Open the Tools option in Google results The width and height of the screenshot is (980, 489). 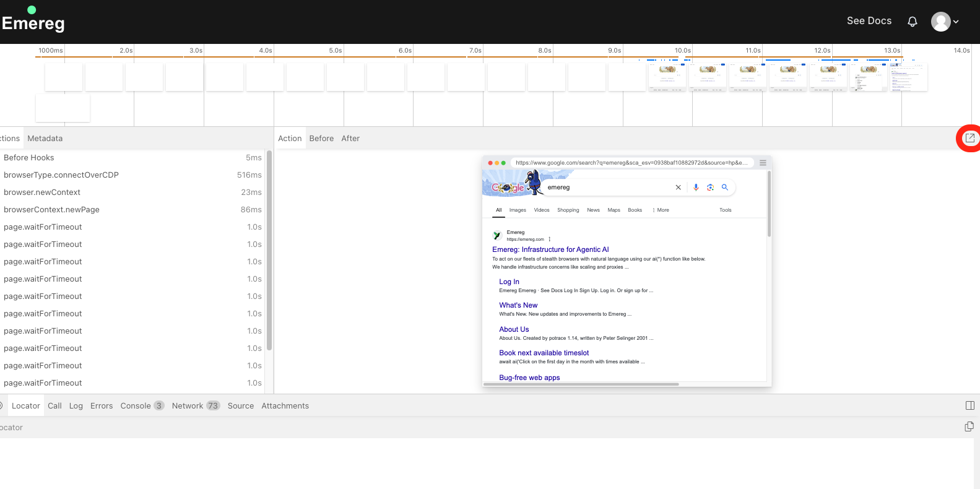725,210
